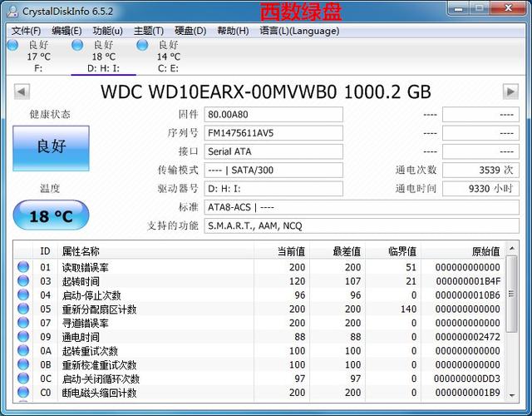Click the disk model title WDC WD10EARX-00MVWB0
The height and width of the screenshot is (416, 532).
click(219, 92)
